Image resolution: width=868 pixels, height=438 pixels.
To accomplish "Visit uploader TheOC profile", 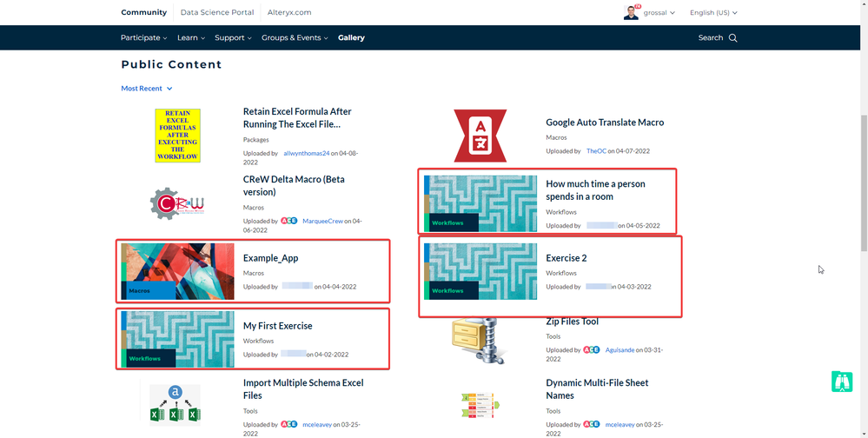I will coord(596,150).
